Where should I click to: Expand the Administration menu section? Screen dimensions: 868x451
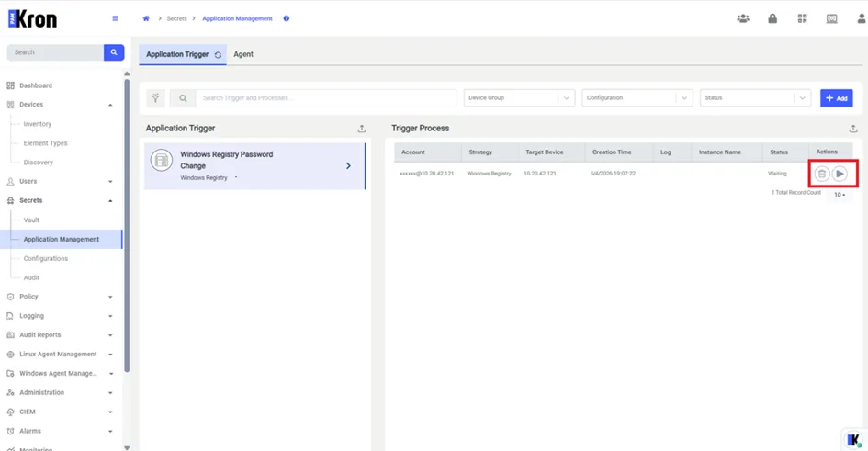(x=110, y=393)
